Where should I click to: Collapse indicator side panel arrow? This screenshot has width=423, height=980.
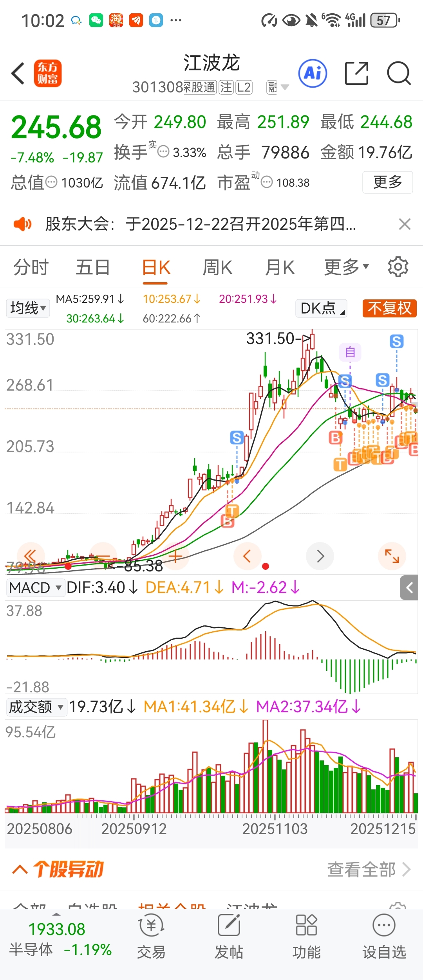pos(409,587)
